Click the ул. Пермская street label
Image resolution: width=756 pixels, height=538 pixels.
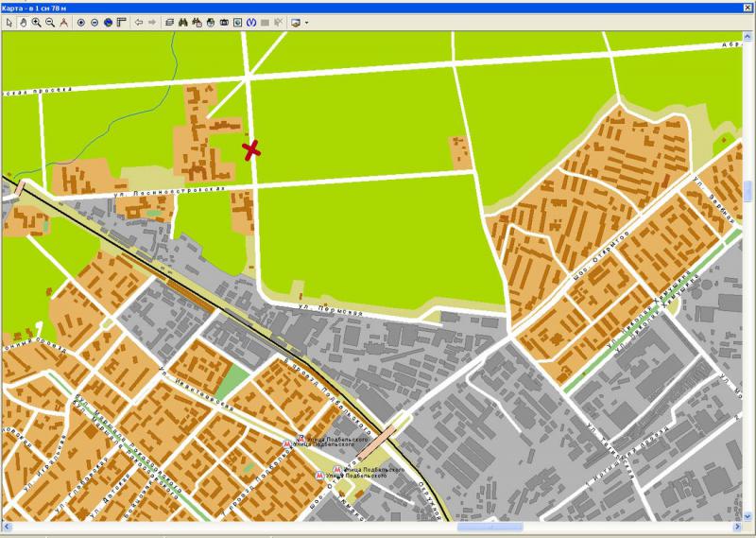coord(330,309)
